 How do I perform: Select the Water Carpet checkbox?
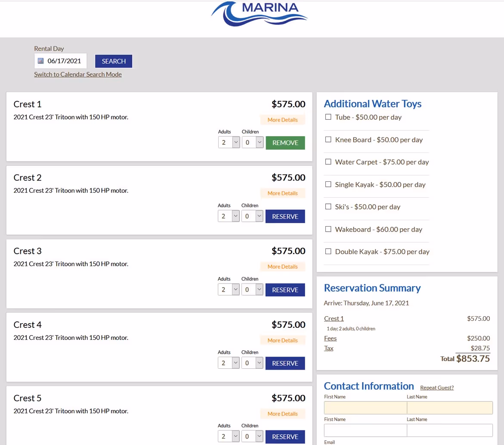(328, 162)
